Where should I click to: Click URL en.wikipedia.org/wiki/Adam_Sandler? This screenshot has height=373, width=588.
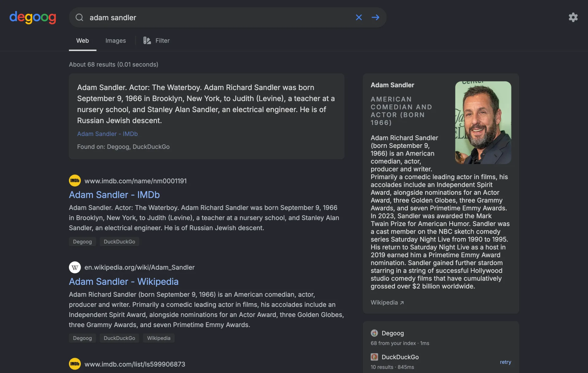click(x=139, y=267)
